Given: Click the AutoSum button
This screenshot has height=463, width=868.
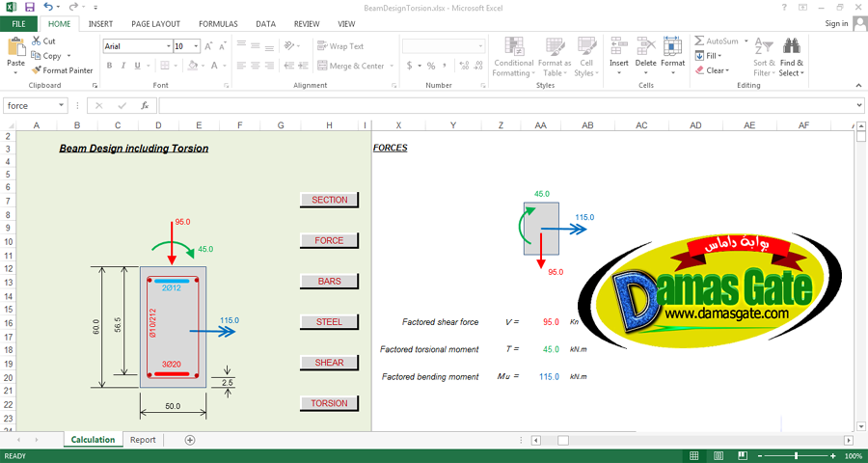Looking at the screenshot, I should click(x=717, y=41).
